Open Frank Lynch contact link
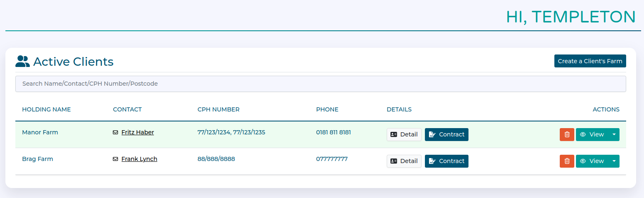This screenshot has width=644, height=198. pos(139,159)
